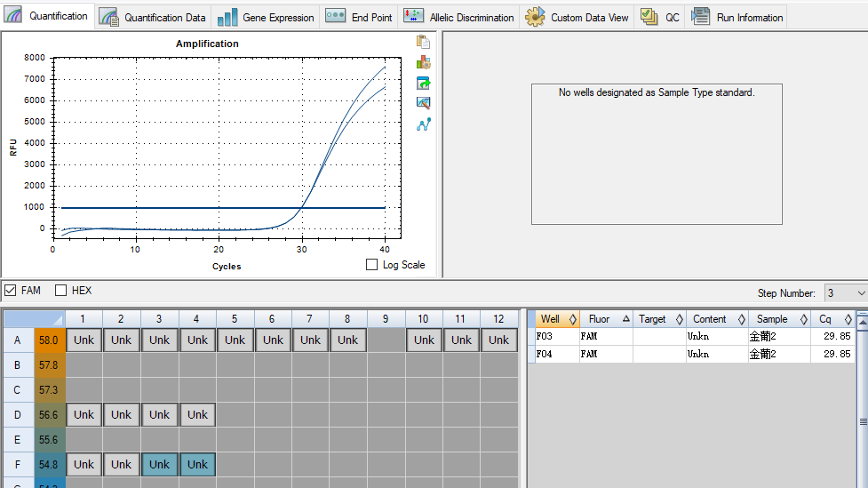Select well A5 Unk
Image resolution: width=868 pixels, height=488 pixels.
coord(235,340)
